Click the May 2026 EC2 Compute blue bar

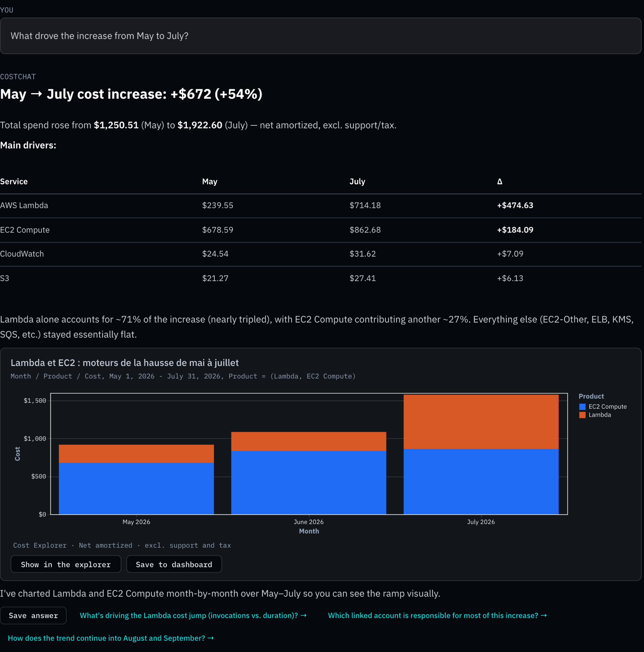[x=136, y=489]
